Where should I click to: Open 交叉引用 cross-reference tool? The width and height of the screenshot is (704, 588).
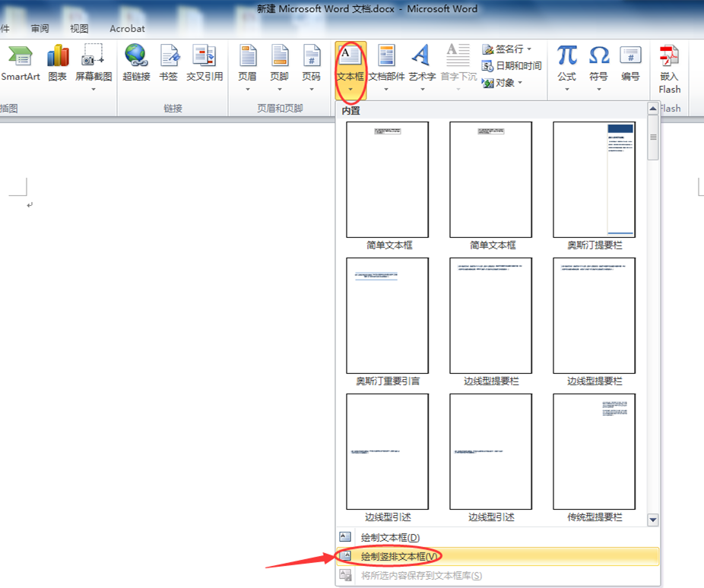click(205, 63)
